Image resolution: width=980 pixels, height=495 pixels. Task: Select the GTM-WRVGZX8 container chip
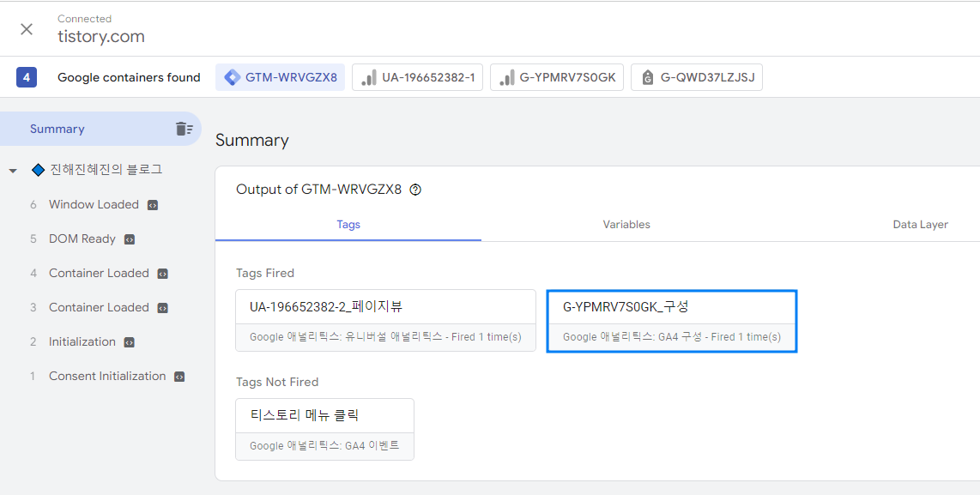pyautogui.click(x=280, y=77)
